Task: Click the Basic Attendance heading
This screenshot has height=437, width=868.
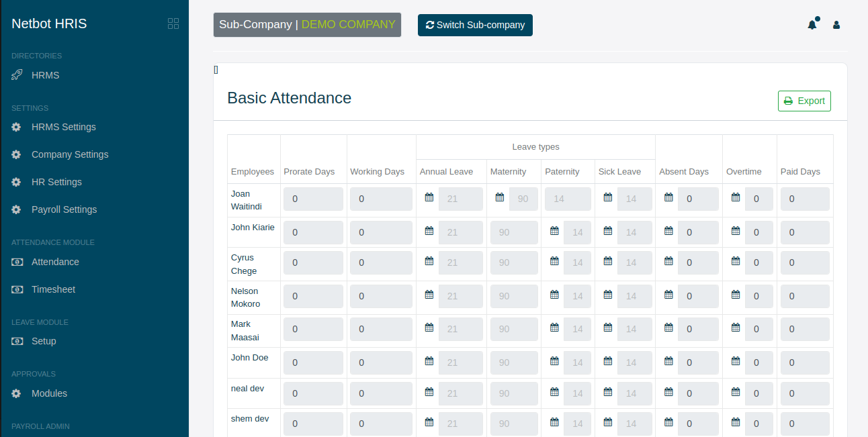Action: point(290,98)
